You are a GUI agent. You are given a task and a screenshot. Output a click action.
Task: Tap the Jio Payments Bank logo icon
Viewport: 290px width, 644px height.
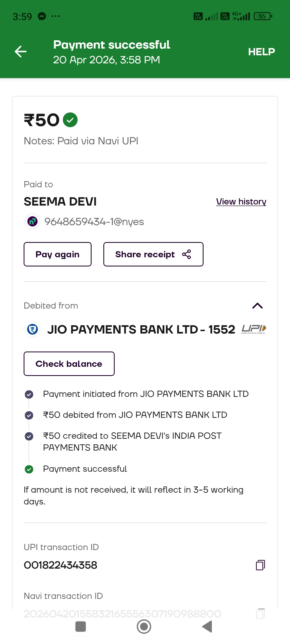[32, 329]
